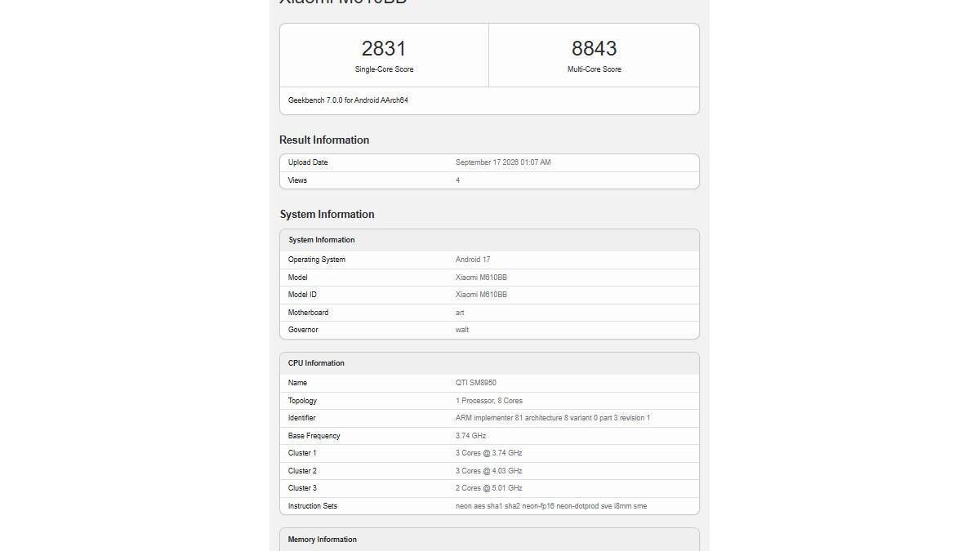This screenshot has height=551, width=980.
Task: Select the governor value walt
Action: (462, 330)
